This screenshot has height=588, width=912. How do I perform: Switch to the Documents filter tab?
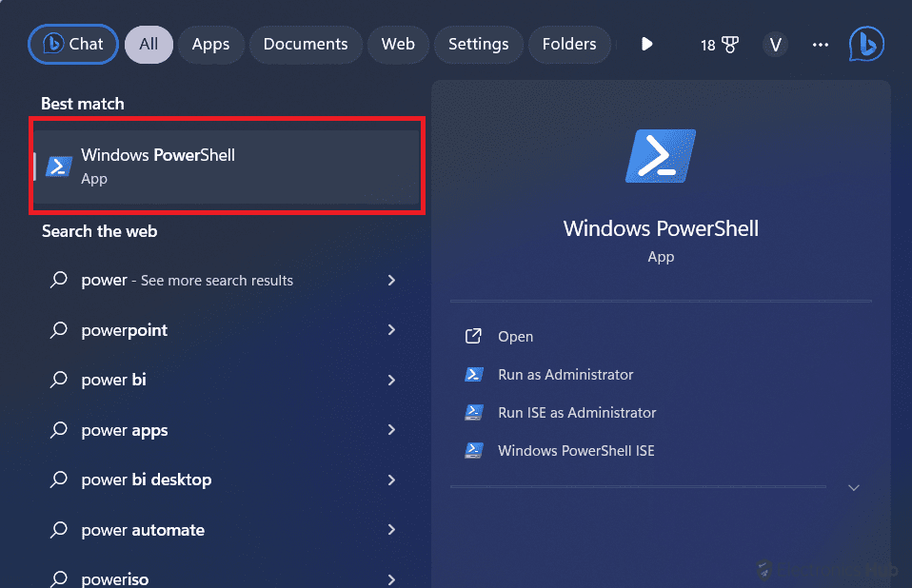[x=305, y=44]
